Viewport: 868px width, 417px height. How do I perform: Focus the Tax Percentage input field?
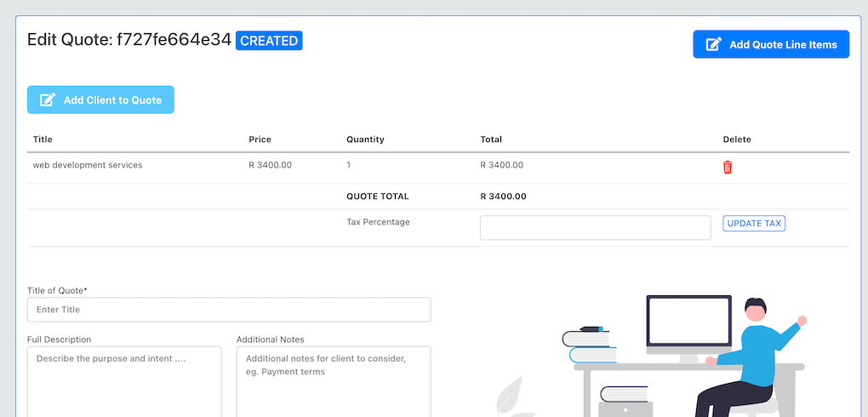[595, 227]
